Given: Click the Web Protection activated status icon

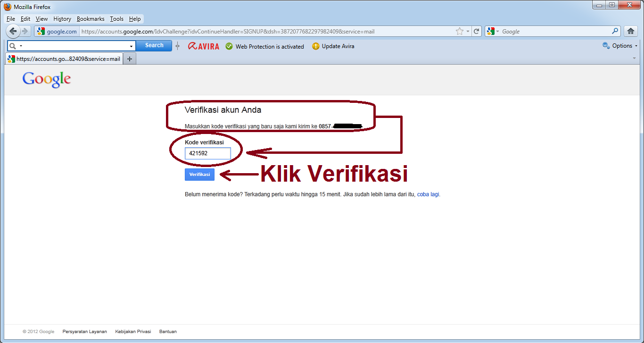Looking at the screenshot, I should click(229, 46).
